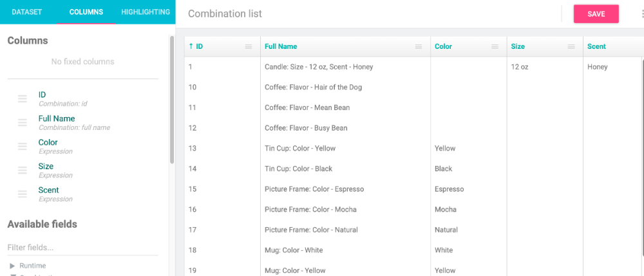Viewport: 644px width, 276px height.
Task: Click drag handle beside Full Name entry
Action: tap(23, 122)
